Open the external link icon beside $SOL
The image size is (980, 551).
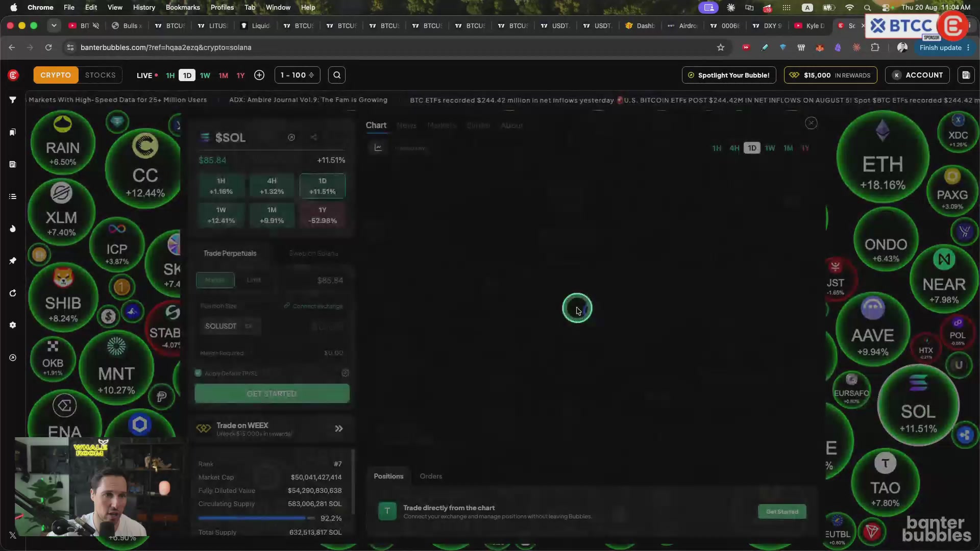click(x=291, y=137)
